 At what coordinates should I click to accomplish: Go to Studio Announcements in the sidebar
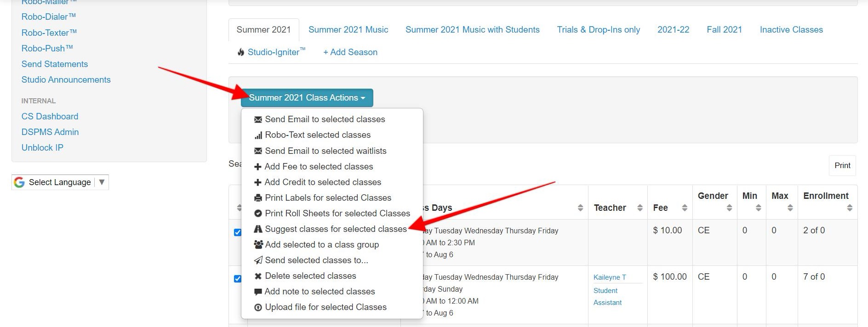click(66, 80)
